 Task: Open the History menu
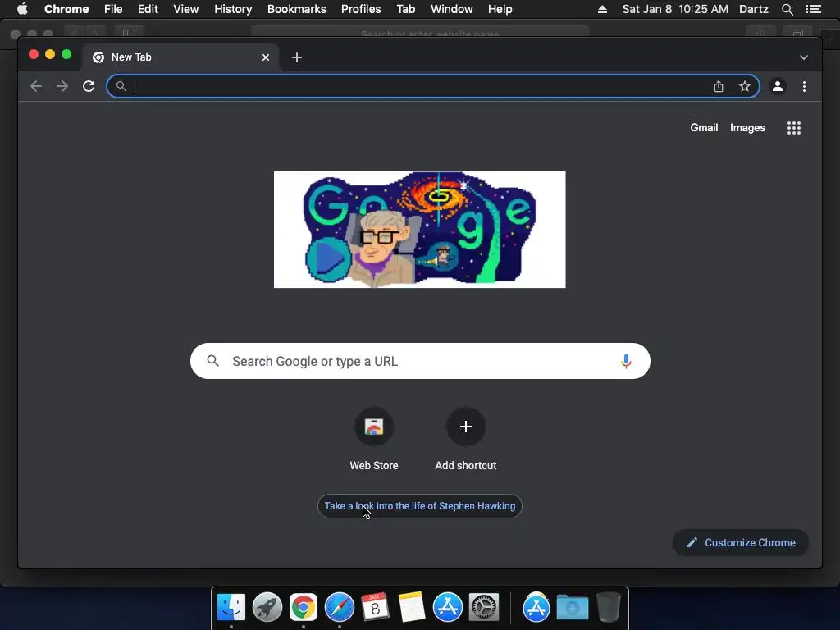[x=233, y=9]
